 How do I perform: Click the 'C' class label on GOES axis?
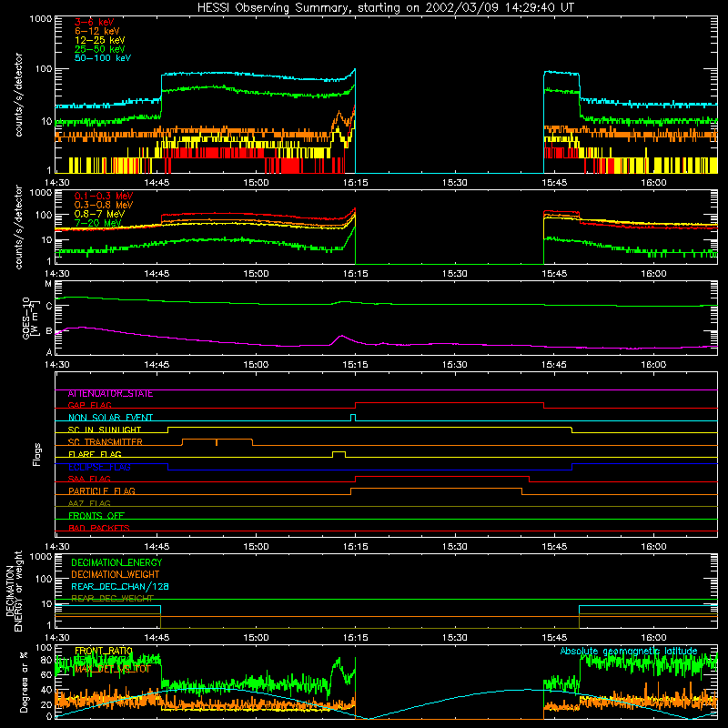click(x=49, y=306)
